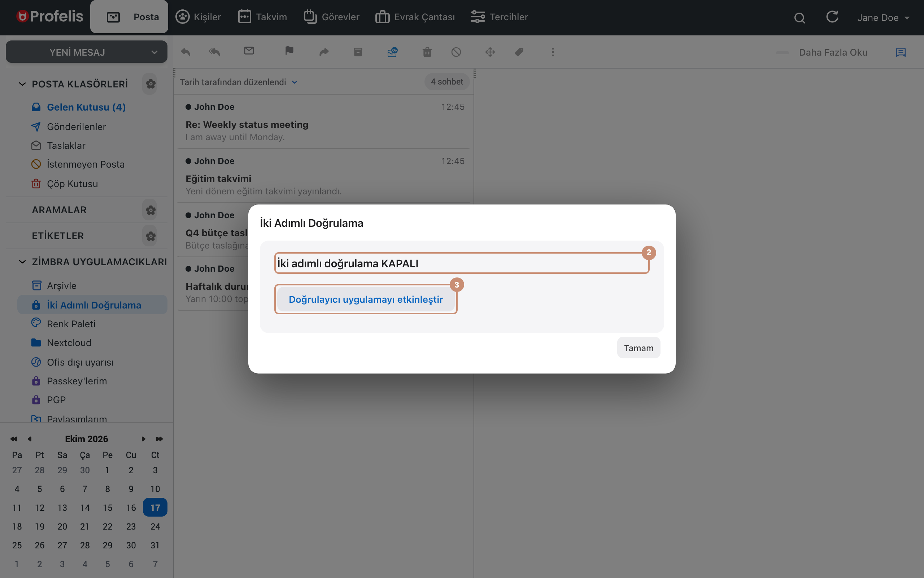Switch to the Takvim tab
The height and width of the screenshot is (578, 924).
tap(262, 17)
